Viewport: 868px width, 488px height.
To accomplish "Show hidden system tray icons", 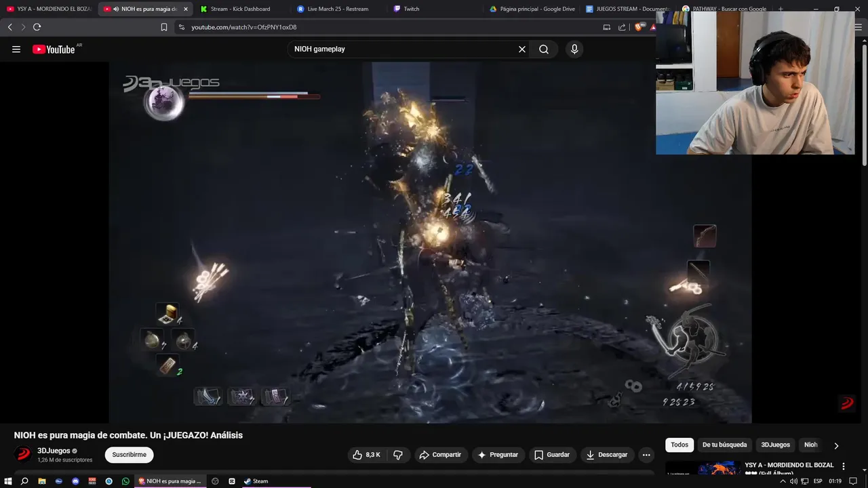I will point(783,481).
